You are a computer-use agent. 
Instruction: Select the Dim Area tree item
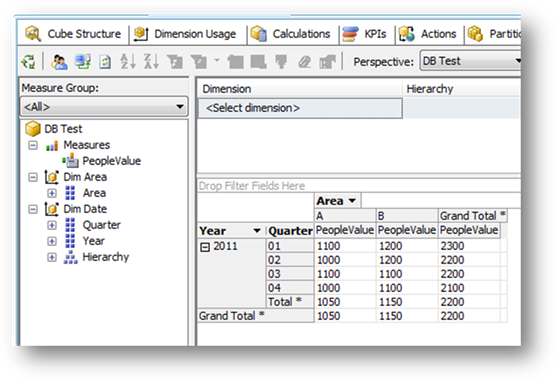85,177
